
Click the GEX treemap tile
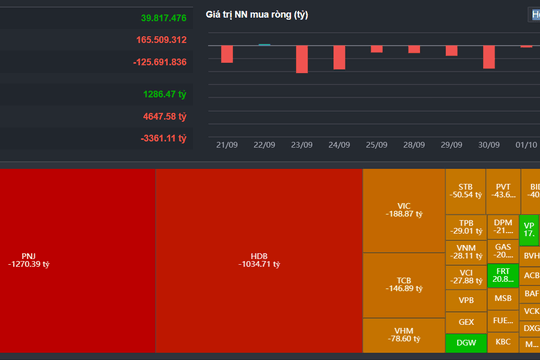pyautogui.click(x=466, y=322)
